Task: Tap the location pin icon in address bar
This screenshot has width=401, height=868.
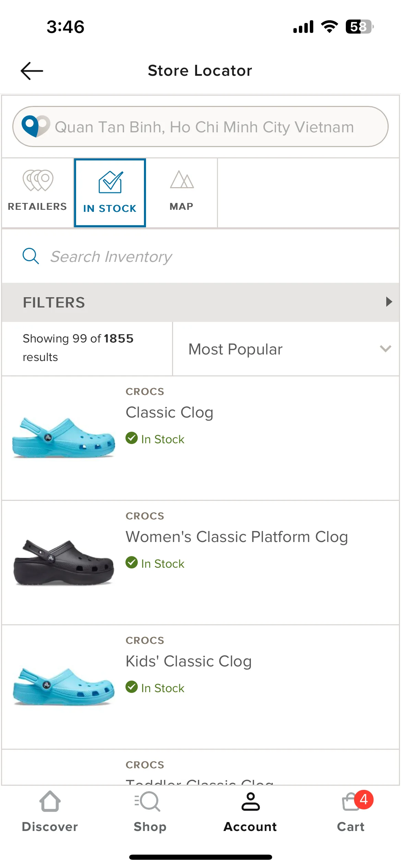Action: (35, 126)
